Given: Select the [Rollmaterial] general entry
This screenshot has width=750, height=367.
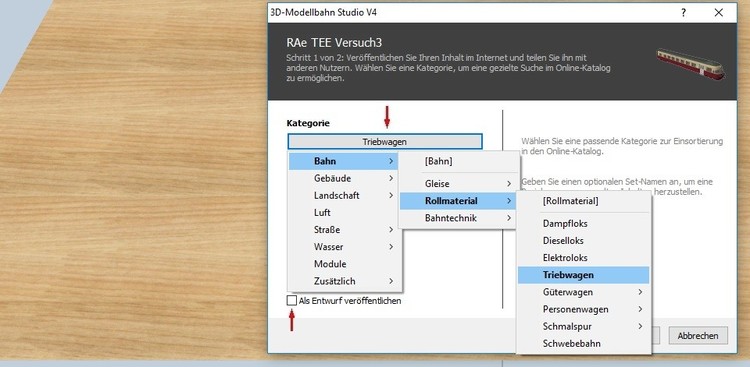Looking at the screenshot, I should click(583, 201).
